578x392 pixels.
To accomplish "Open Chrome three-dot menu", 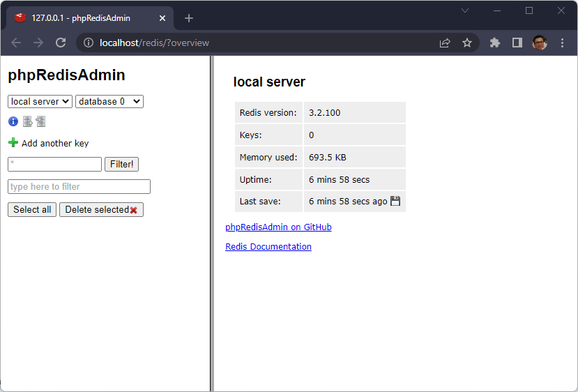I will [x=562, y=43].
